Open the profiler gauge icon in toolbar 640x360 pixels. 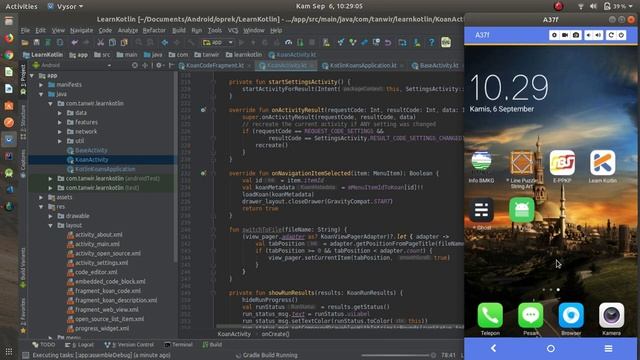point(289,42)
